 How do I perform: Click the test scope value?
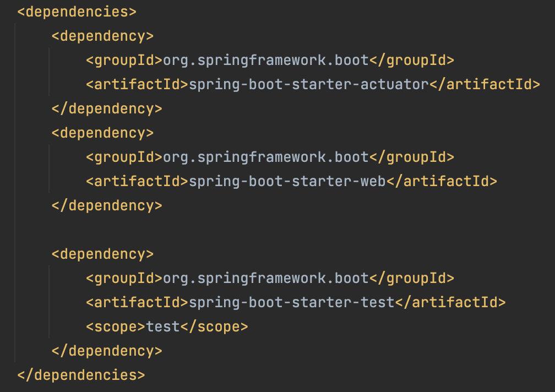(x=163, y=326)
